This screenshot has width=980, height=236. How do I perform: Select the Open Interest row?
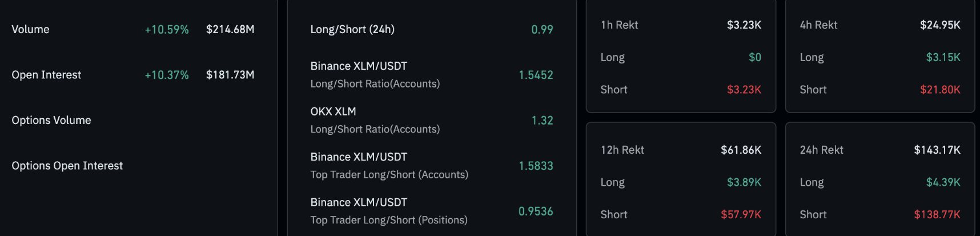[133, 75]
